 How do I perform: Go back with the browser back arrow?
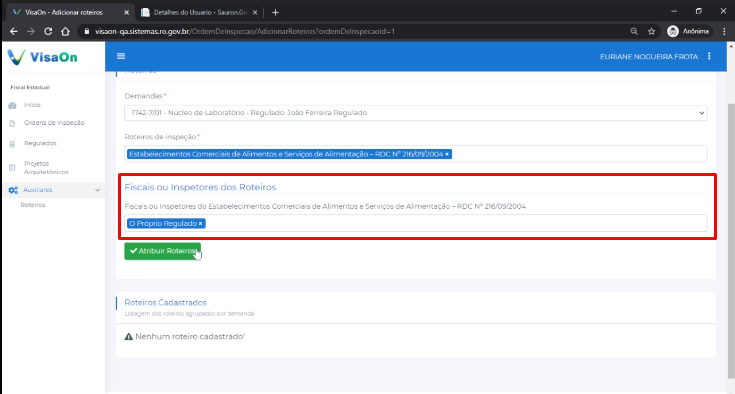pyautogui.click(x=14, y=31)
